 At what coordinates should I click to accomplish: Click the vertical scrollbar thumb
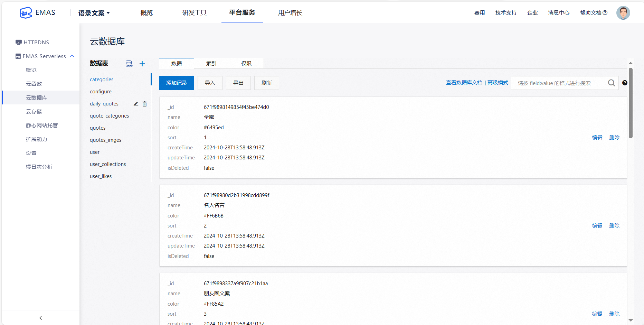[631, 103]
